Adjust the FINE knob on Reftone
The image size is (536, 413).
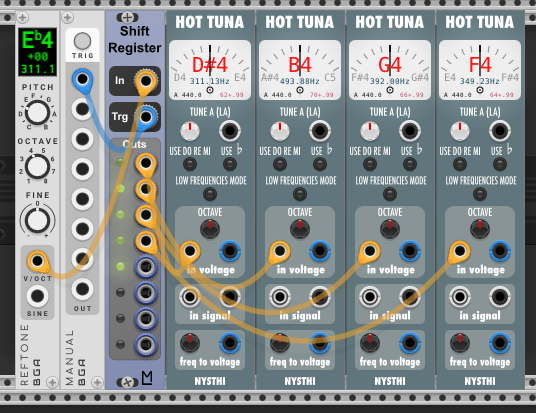37,220
